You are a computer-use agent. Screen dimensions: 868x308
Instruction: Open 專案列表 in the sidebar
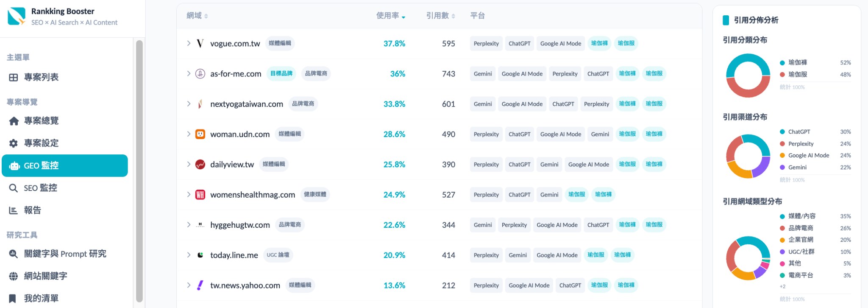65,77
